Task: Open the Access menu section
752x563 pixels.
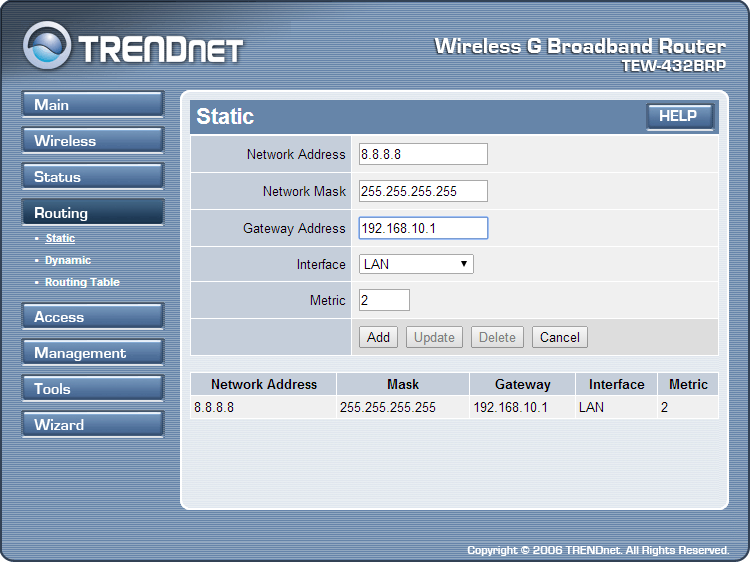Action: click(92, 317)
